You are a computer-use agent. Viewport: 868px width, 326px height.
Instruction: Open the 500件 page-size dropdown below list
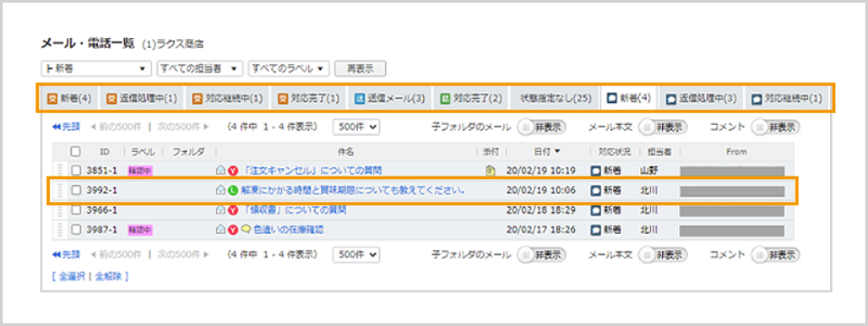(x=356, y=254)
